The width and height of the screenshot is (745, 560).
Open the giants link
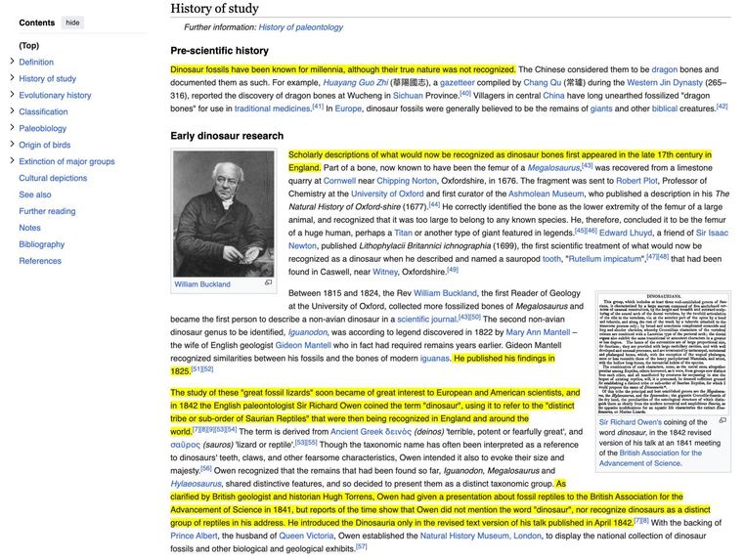[601, 108]
